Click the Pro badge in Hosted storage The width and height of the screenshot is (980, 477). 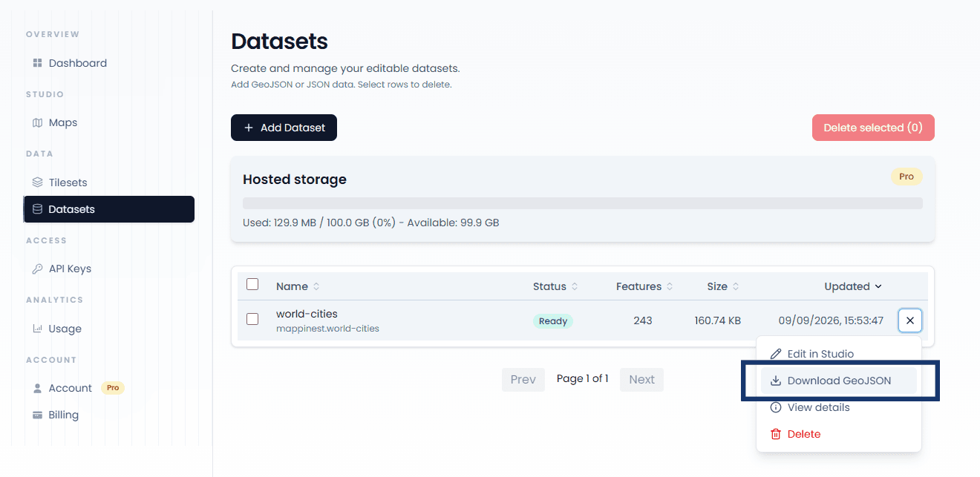point(906,177)
